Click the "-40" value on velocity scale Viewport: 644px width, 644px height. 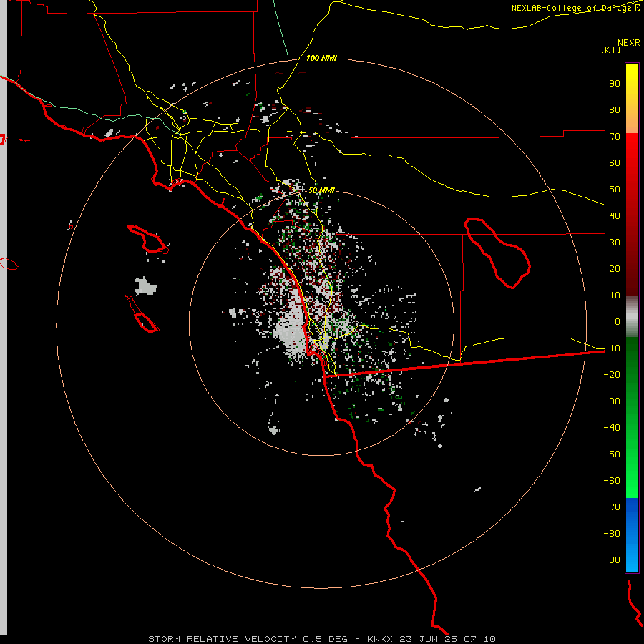click(x=612, y=428)
